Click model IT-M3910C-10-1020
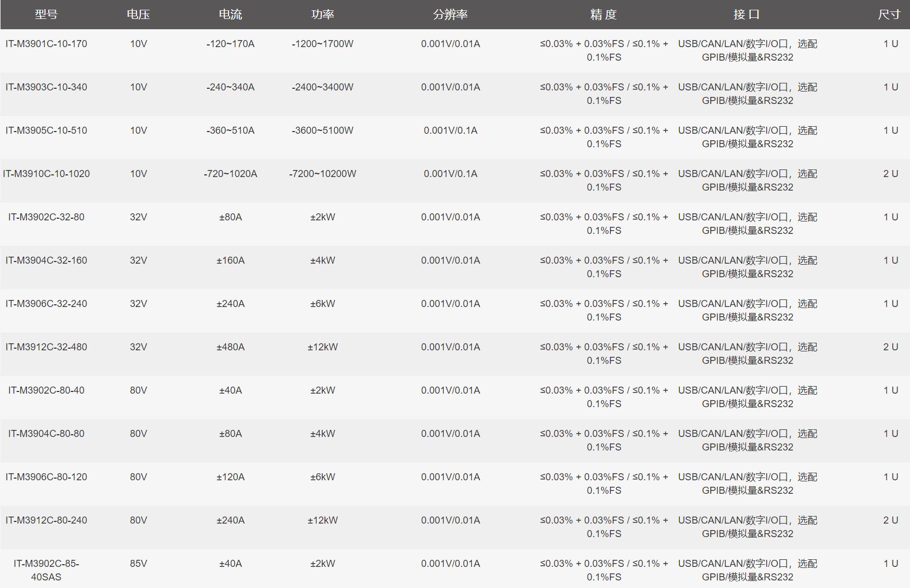This screenshot has height=588, width=910. click(46, 174)
